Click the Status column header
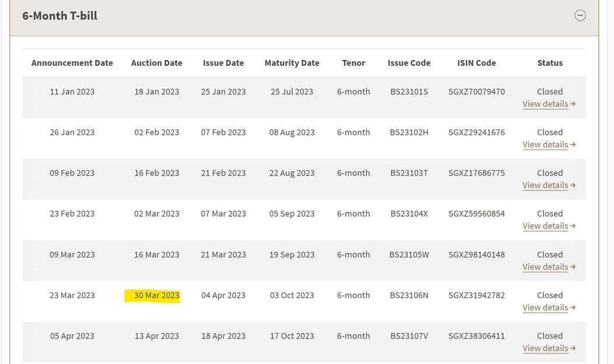Screen dimensions: 614x364 pyautogui.click(x=550, y=63)
